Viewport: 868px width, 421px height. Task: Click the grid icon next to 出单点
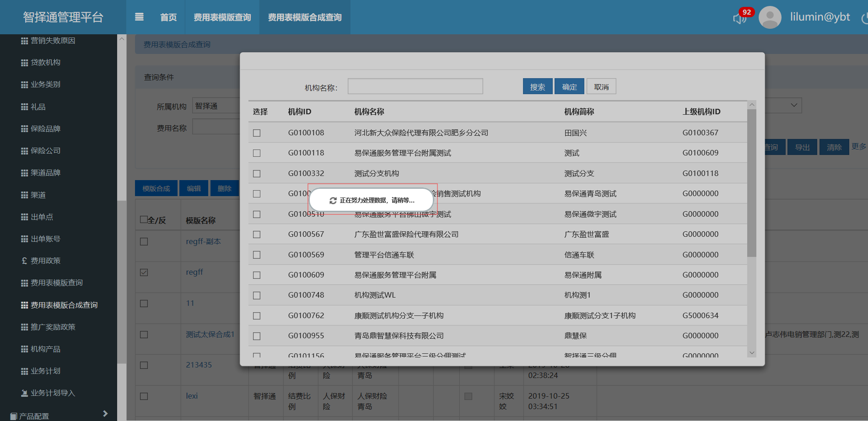(25, 217)
